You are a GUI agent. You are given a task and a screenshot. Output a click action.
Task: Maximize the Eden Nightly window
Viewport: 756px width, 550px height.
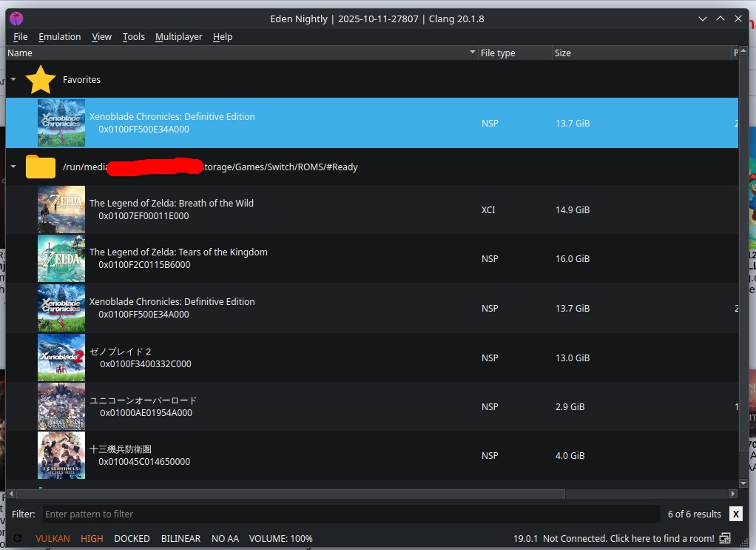tap(720, 19)
